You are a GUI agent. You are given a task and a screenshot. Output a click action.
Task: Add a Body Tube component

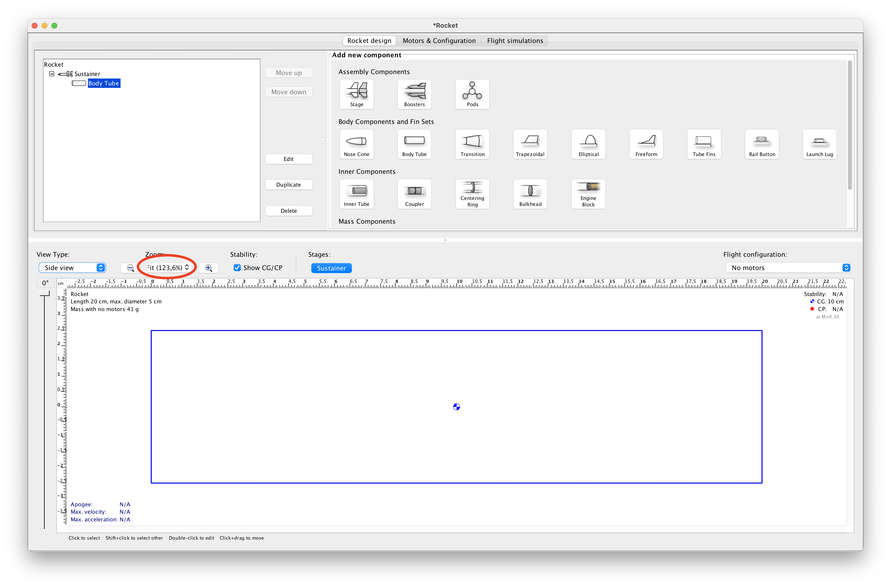[414, 144]
